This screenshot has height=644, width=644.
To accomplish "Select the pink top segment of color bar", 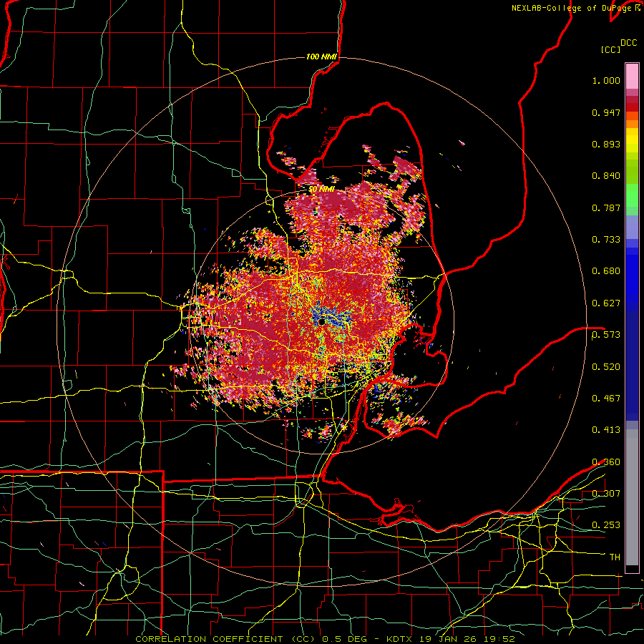I will [x=632, y=77].
